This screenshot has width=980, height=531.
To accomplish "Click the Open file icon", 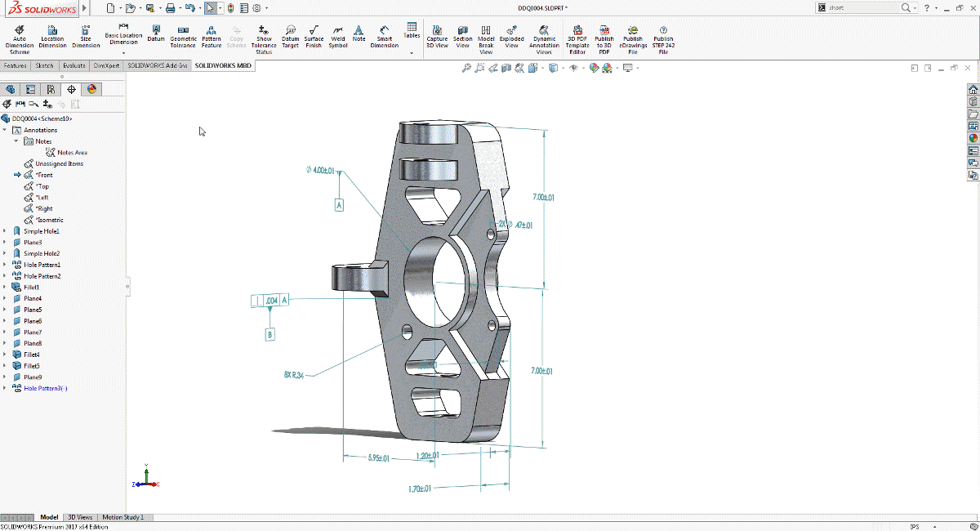I will 131,8.
